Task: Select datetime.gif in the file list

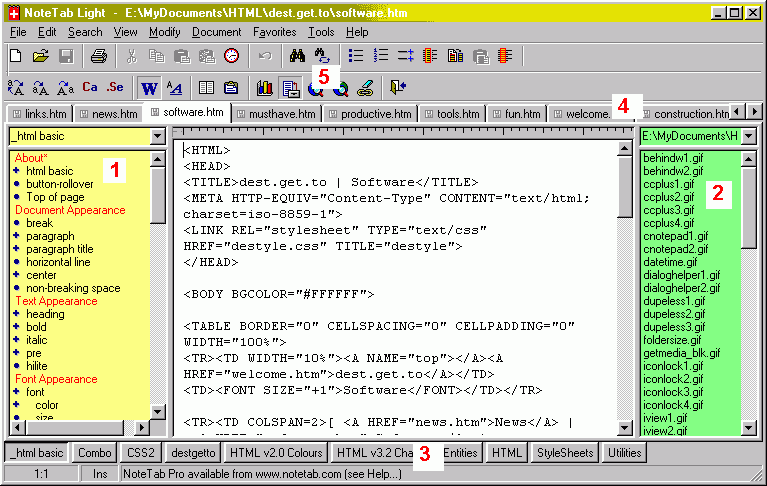Action: [x=670, y=262]
